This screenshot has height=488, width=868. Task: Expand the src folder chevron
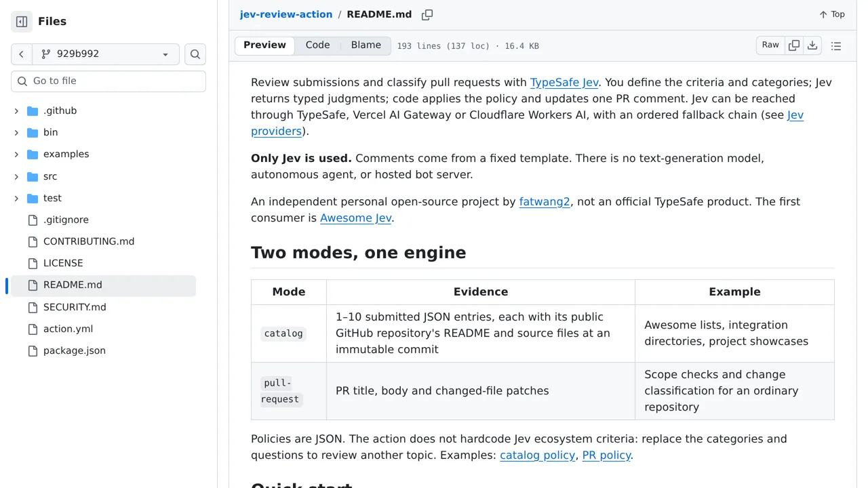(16, 177)
